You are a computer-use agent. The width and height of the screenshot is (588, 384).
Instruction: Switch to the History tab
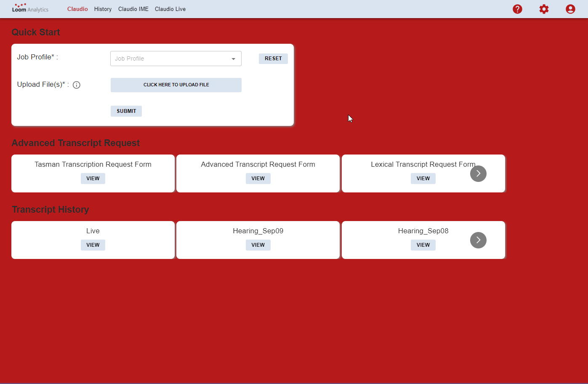(103, 9)
